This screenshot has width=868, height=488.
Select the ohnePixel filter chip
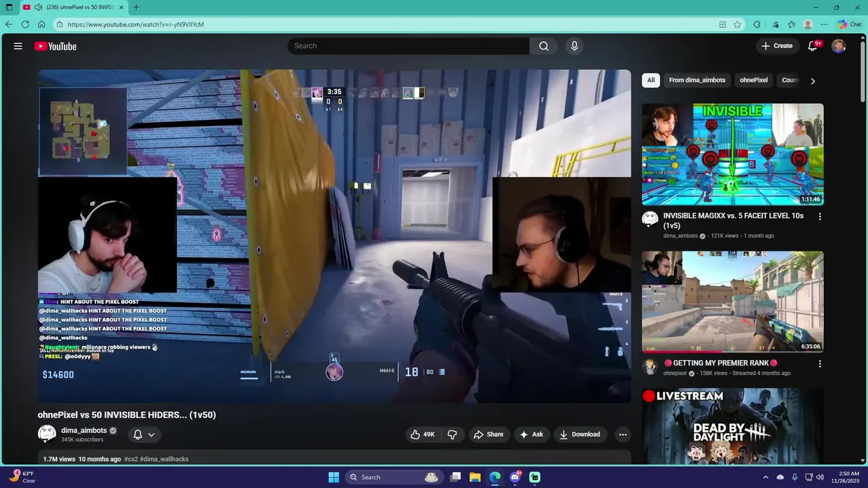tap(753, 80)
